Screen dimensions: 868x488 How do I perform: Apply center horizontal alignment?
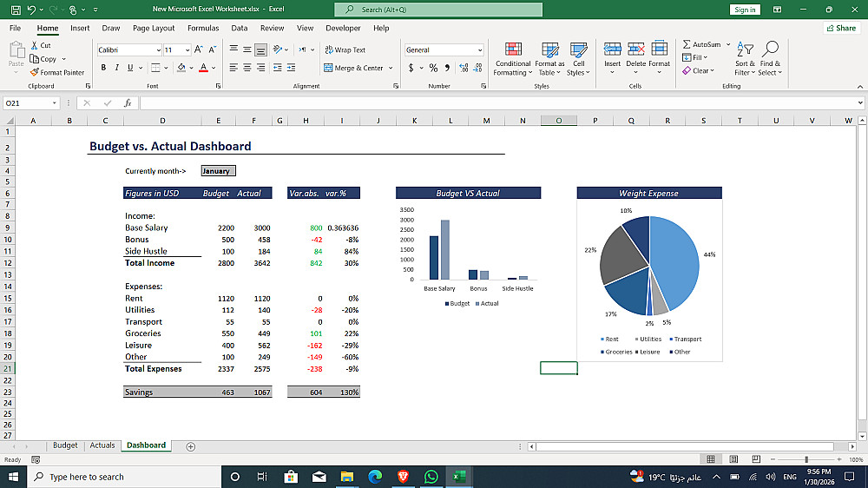[x=247, y=68]
